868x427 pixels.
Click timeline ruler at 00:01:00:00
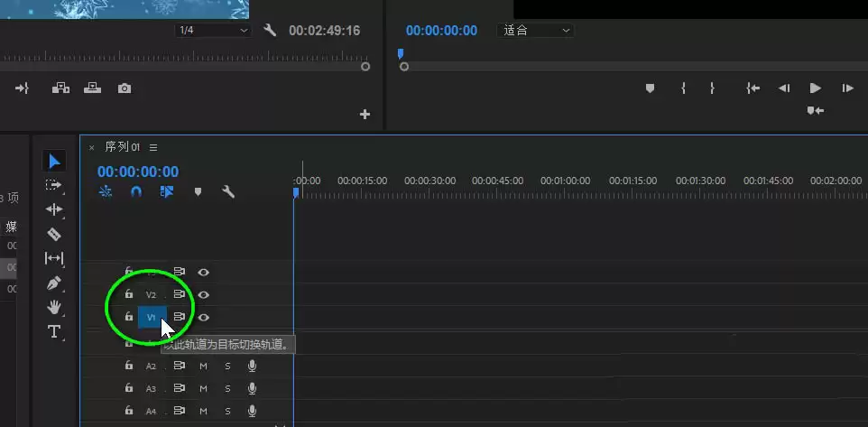click(565, 181)
